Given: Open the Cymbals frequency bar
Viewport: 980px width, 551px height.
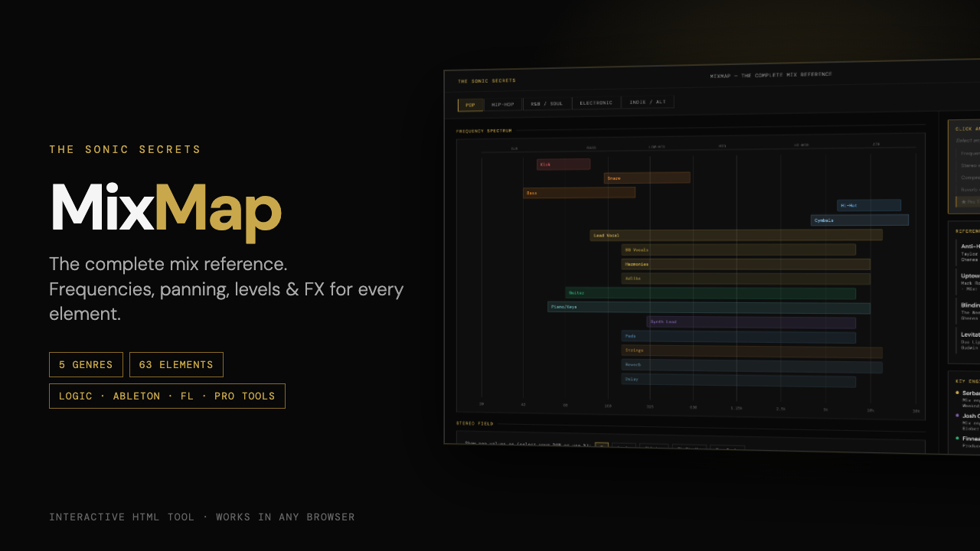Looking at the screenshot, I should click(x=860, y=220).
